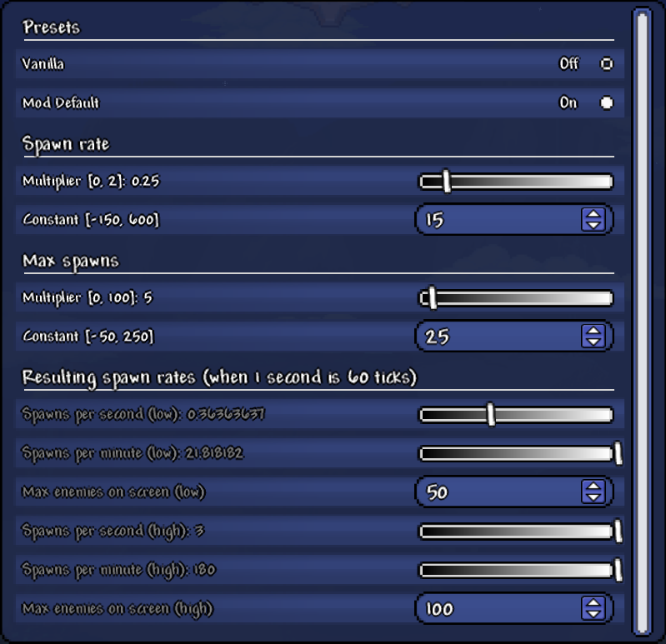Click the Max spawns Multiplier slider track

[517, 297]
